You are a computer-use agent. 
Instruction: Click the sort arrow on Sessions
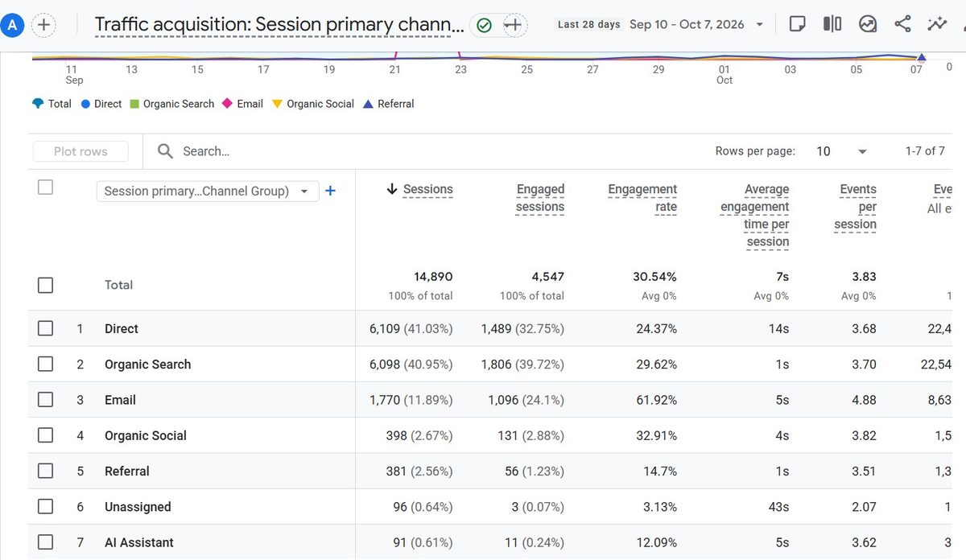[x=392, y=190]
